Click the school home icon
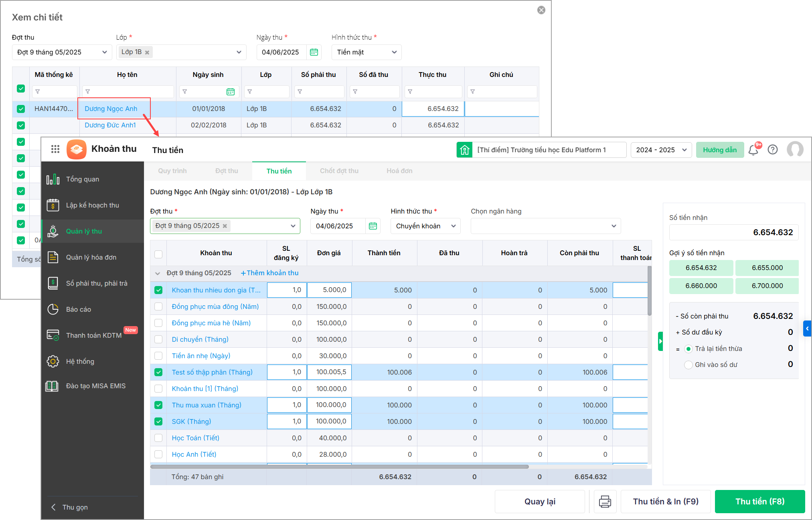This screenshot has height=520, width=812. click(464, 150)
